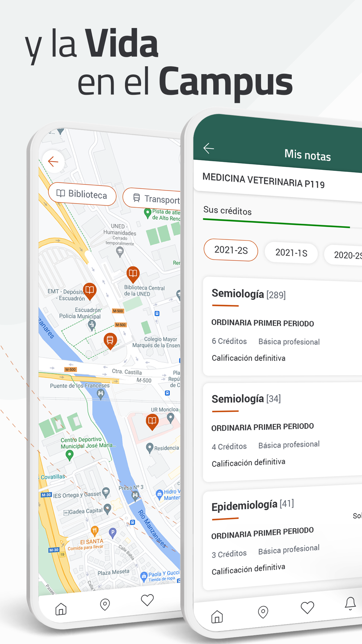The height and width of the screenshot is (644, 362).
Task: Tap location pin icon in notes bottom bar
Action: point(263,612)
